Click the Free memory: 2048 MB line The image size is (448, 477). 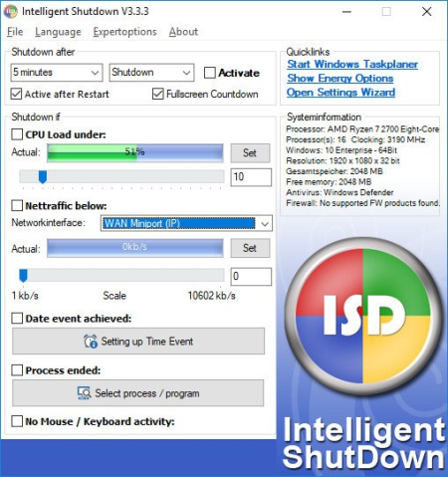329,181
